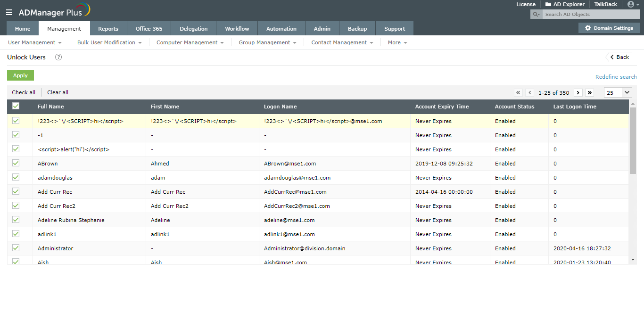Click the user profile icon top right
644x321 pixels.
point(630,4)
